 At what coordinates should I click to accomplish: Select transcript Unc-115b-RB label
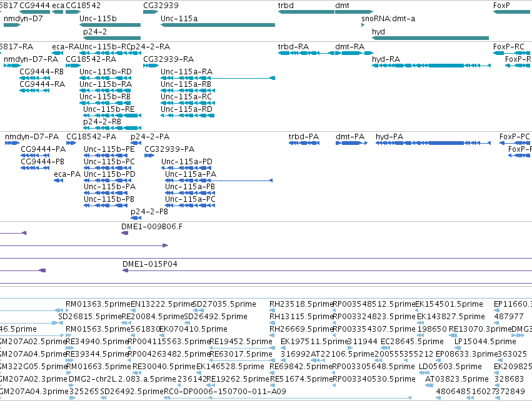tap(105, 97)
